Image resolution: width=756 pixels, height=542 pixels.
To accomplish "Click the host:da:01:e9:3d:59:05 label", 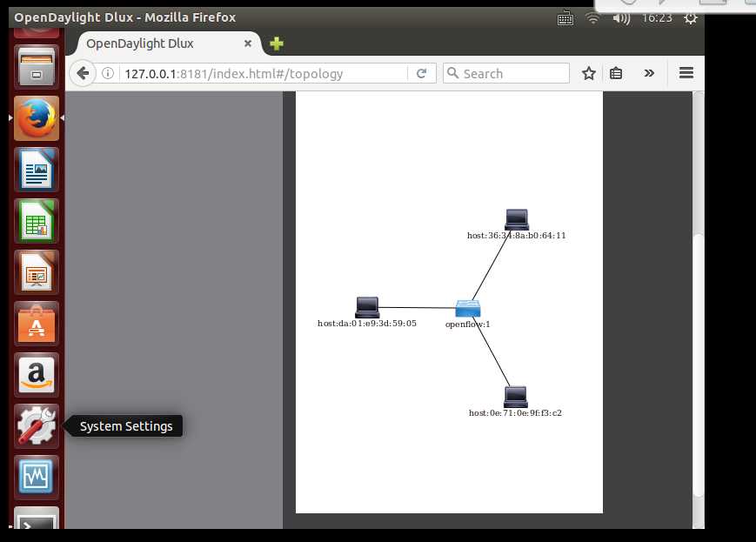I will pos(367,323).
